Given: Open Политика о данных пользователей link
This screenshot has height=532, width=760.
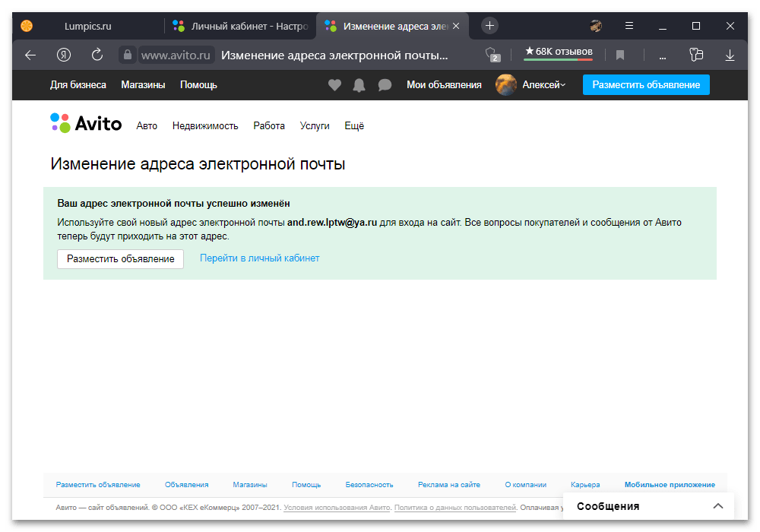Looking at the screenshot, I should (455, 507).
